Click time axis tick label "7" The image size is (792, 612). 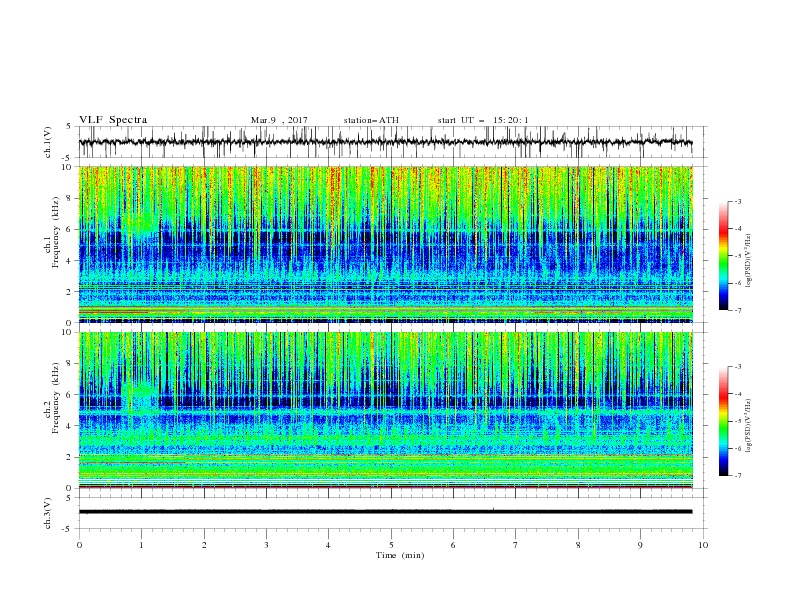pyautogui.click(x=516, y=545)
